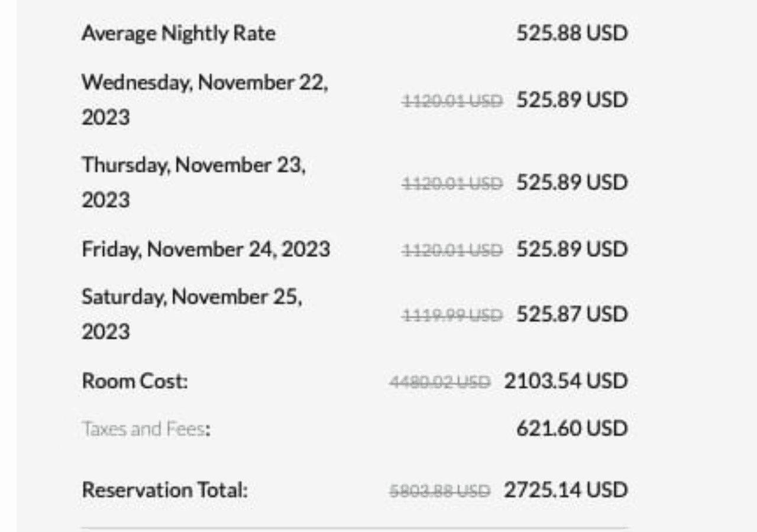
Task: Click the Reservation Total label
Action: [x=164, y=490]
